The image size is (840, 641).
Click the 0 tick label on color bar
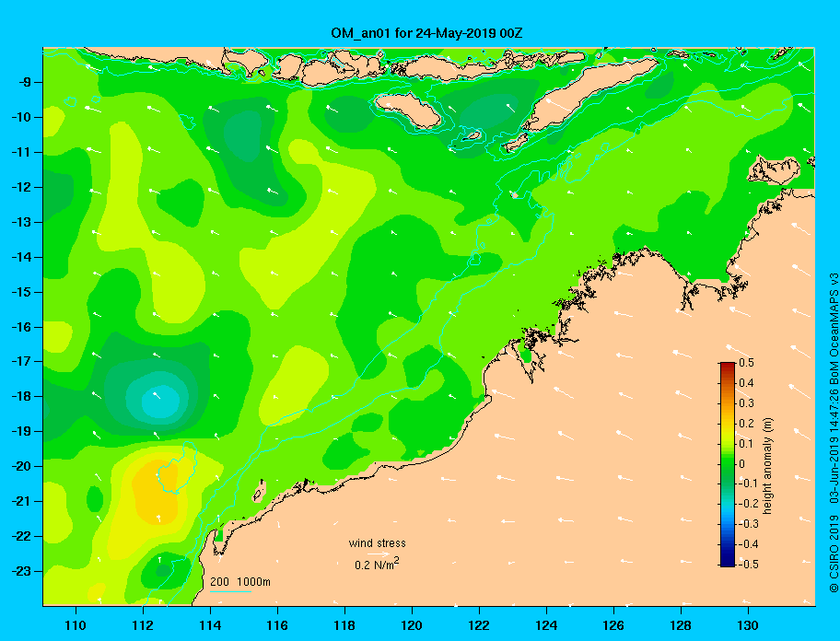[742, 463]
